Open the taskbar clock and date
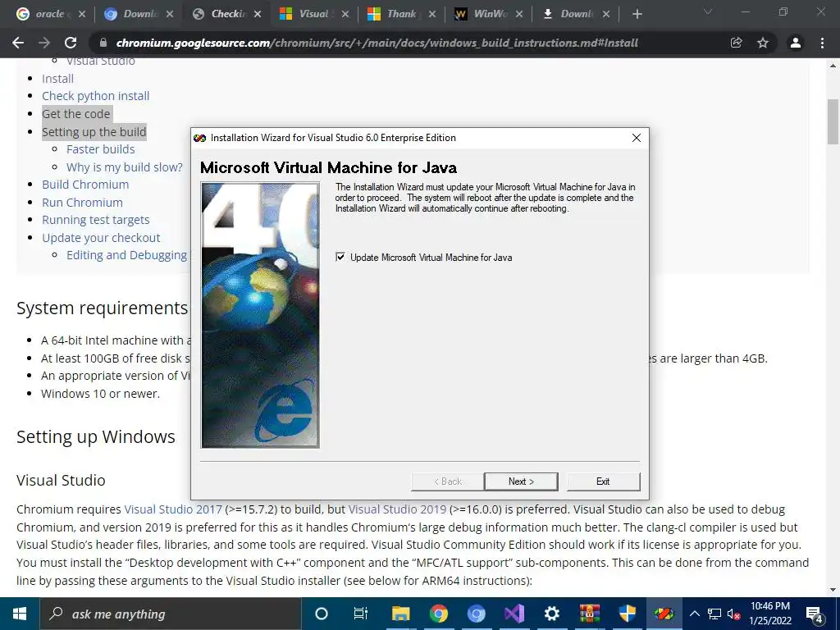 [770, 614]
